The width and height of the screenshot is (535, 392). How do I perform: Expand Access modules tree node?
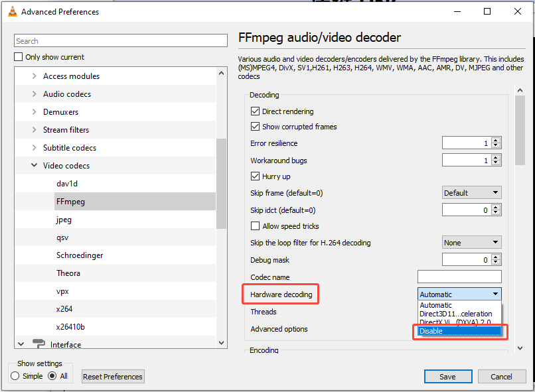34,76
